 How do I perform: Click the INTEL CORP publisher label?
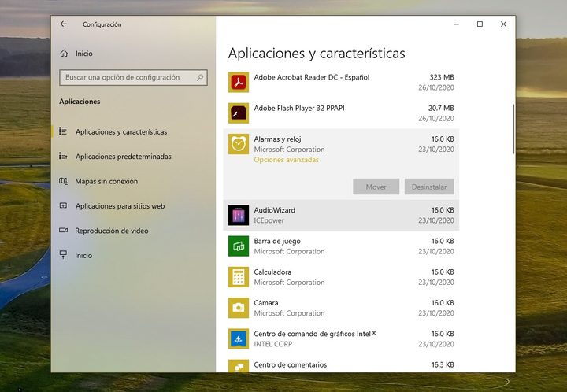(x=272, y=344)
